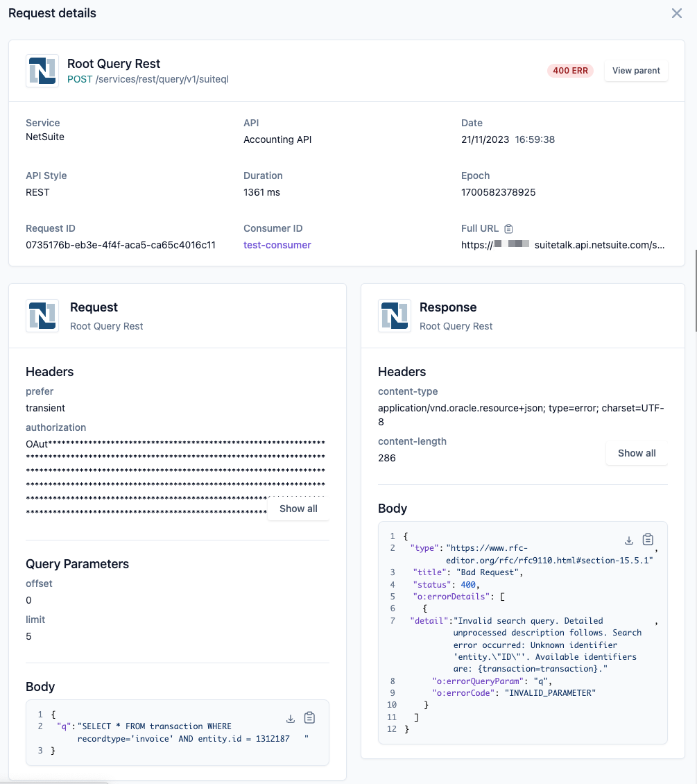Click the "o:errorQueryParam" line in response body
Screen dimensions: 697x784
492,681
